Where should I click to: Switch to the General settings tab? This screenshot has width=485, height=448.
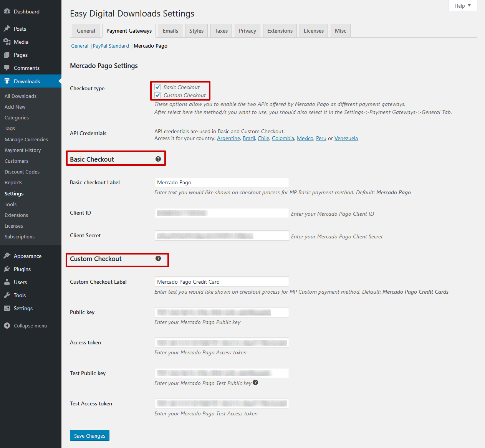(86, 31)
